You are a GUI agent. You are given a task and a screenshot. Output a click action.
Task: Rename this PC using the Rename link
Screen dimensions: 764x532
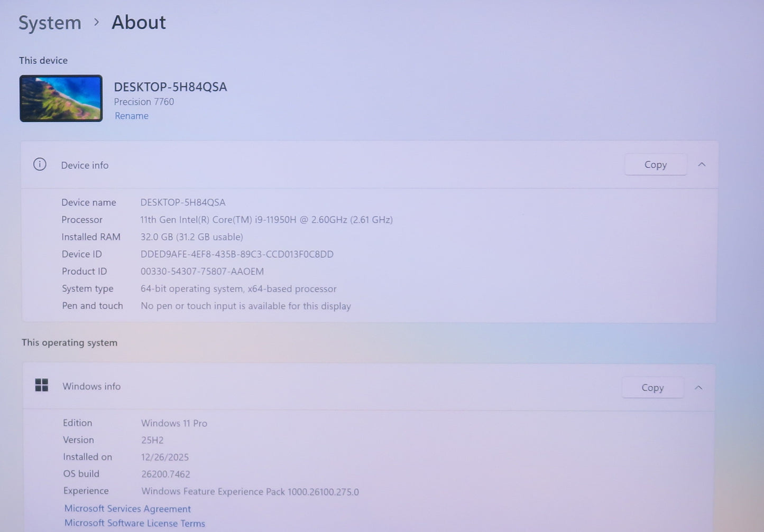[x=131, y=116]
